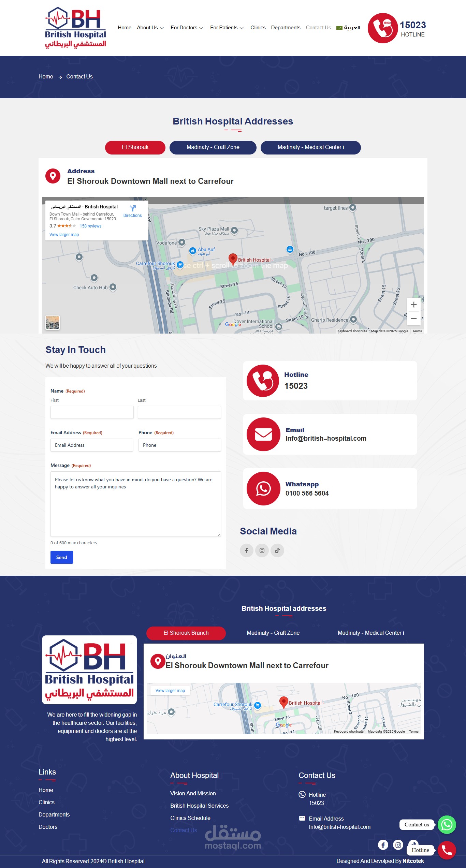Open Departments in the top navigation
Viewport: 466px width, 868px height.
tap(286, 28)
